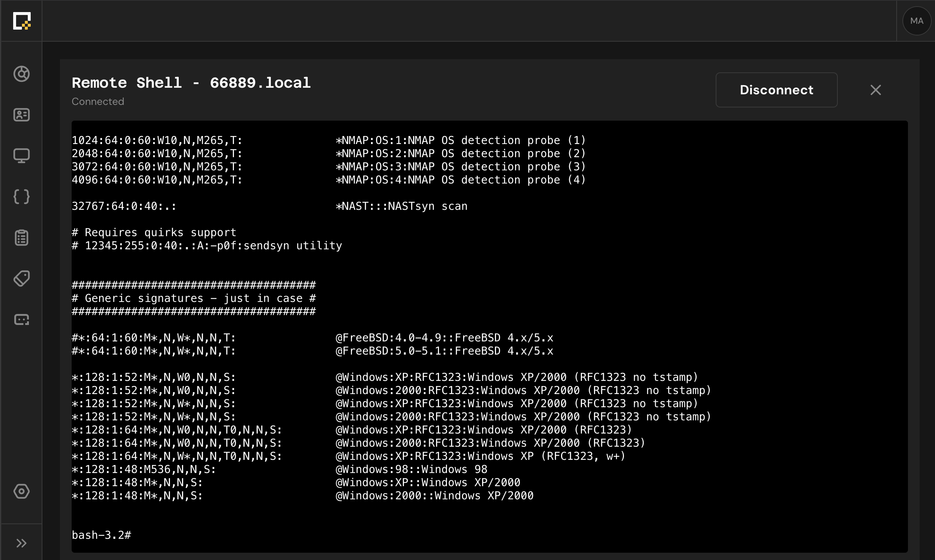Click the 'Connected' status text
Image resolution: width=935 pixels, height=560 pixels.
[x=98, y=102]
